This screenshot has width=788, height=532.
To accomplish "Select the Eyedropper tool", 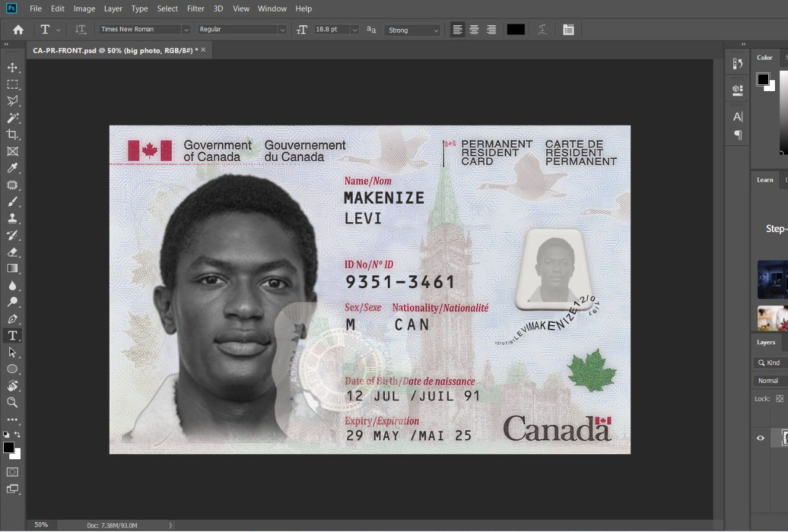I will 12,168.
